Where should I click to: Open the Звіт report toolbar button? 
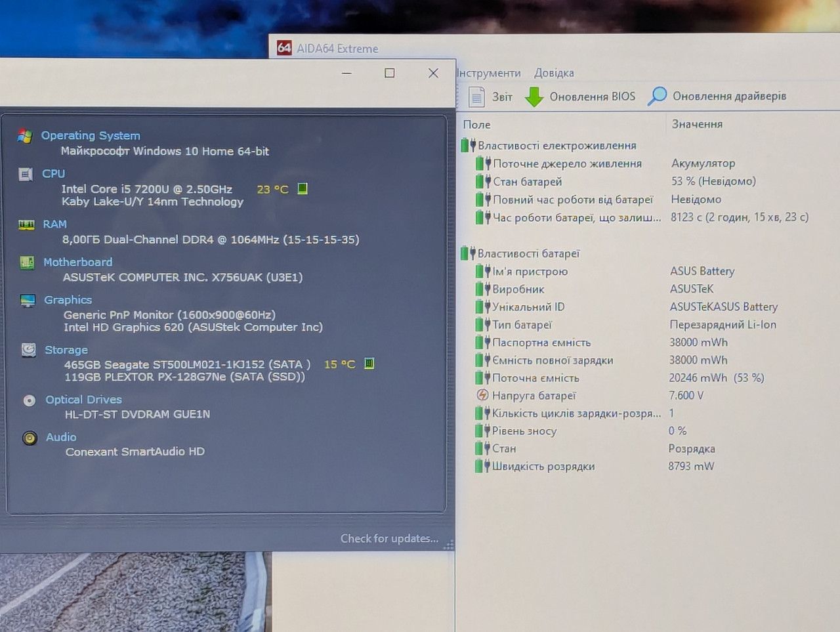coord(490,97)
